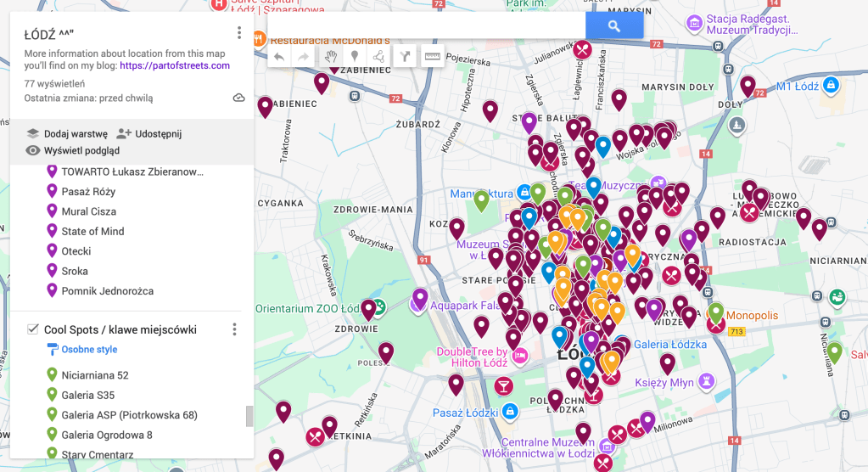Uncheck the Cool Spots layer checkbox
The width and height of the screenshot is (868, 472).
(33, 329)
